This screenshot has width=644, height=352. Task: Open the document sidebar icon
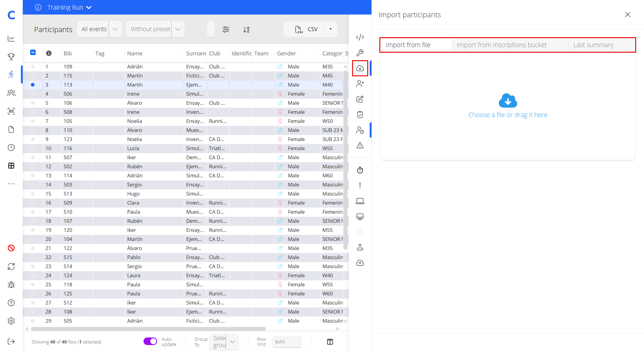[11, 129]
